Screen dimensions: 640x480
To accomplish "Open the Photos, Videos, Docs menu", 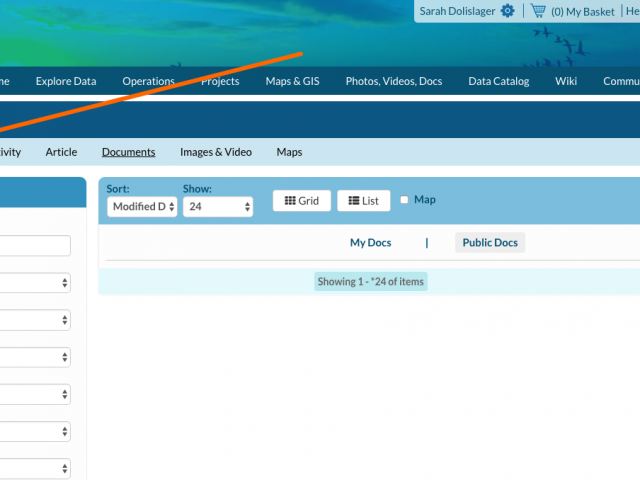I will click(x=394, y=81).
